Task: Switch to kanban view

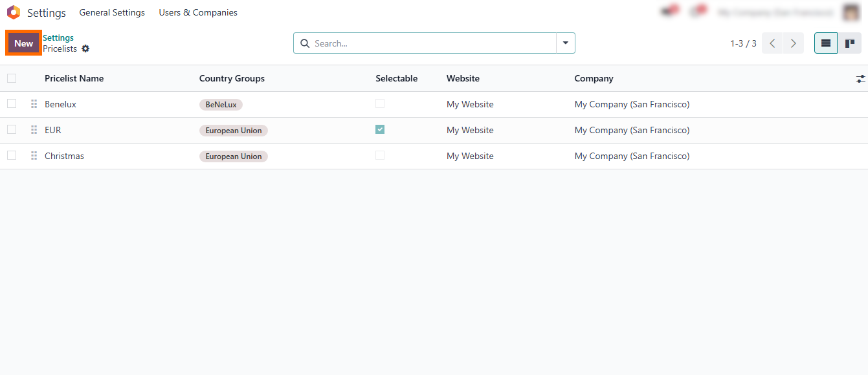Action: pyautogui.click(x=850, y=43)
